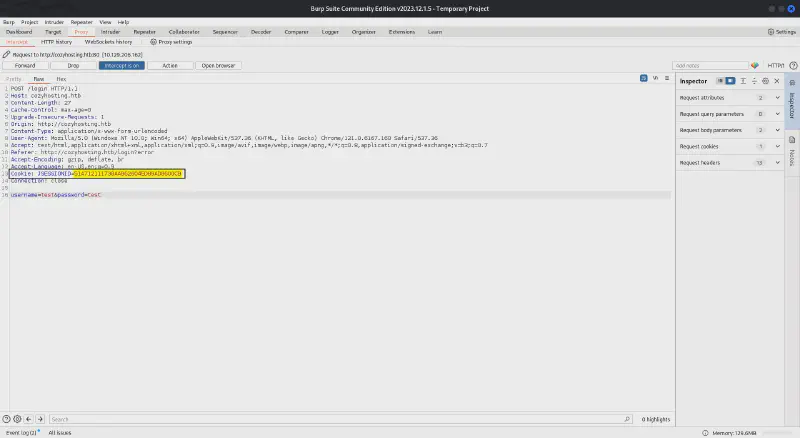The image size is (800, 438).
Task: Expand Request attributes section
Action: click(777, 98)
